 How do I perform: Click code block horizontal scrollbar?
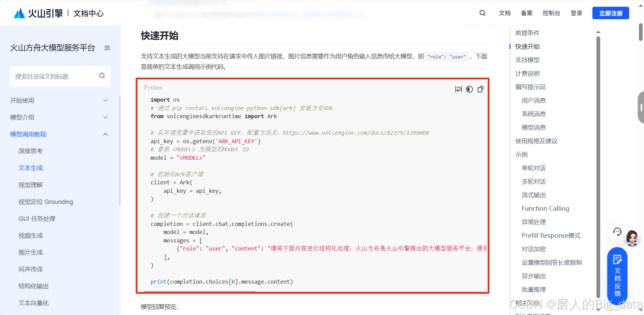pos(200,292)
